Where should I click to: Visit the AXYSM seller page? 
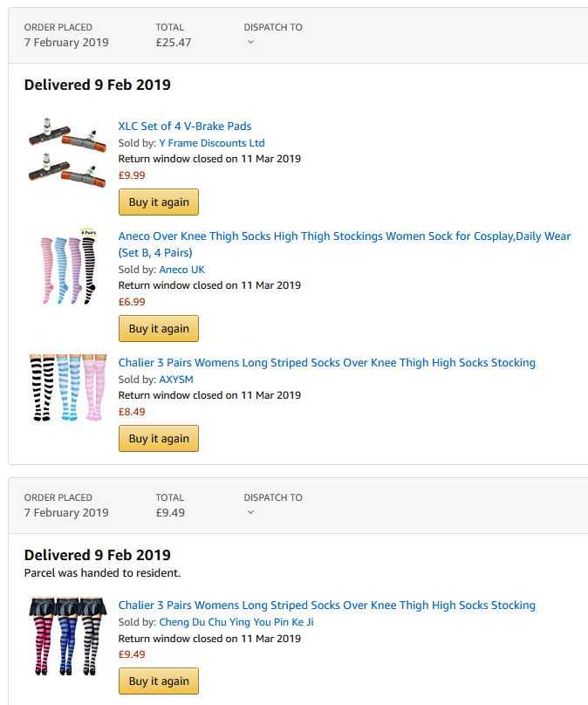point(176,380)
